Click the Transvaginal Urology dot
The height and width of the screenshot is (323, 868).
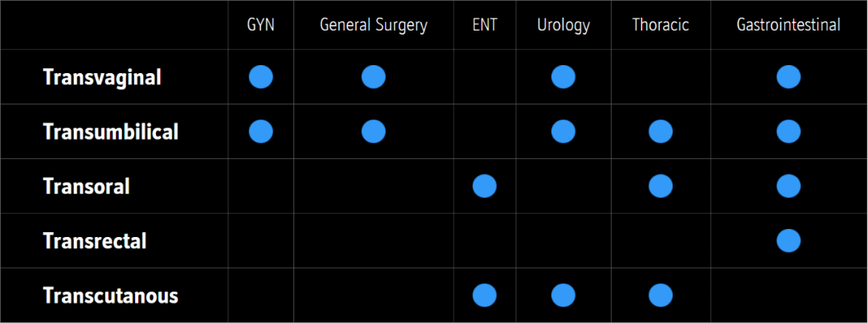tap(563, 77)
